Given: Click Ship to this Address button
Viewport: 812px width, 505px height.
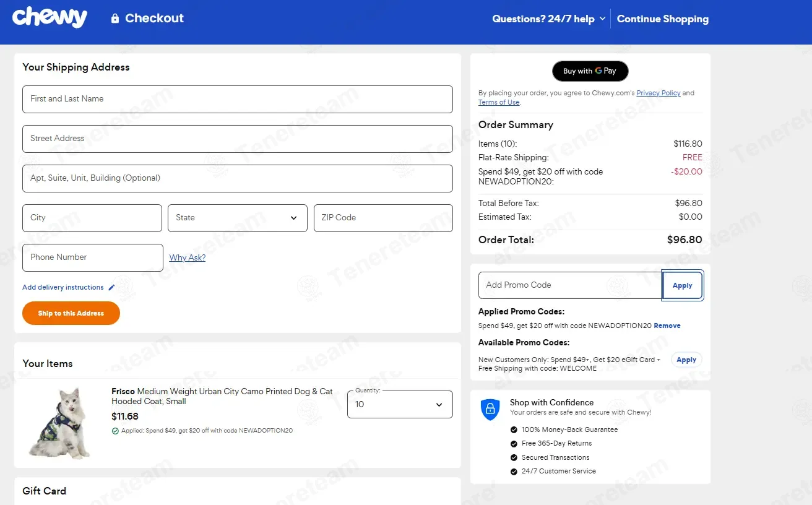Looking at the screenshot, I should (x=71, y=313).
